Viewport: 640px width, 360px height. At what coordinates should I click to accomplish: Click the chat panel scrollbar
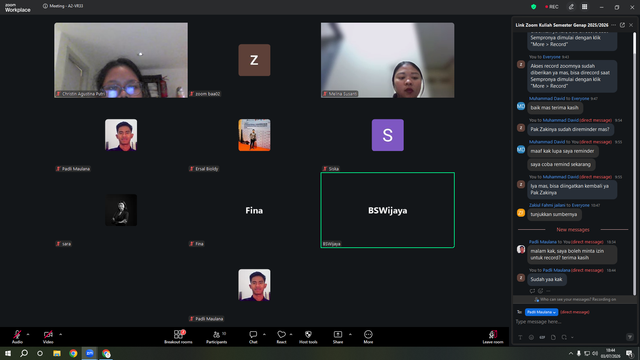634,163
